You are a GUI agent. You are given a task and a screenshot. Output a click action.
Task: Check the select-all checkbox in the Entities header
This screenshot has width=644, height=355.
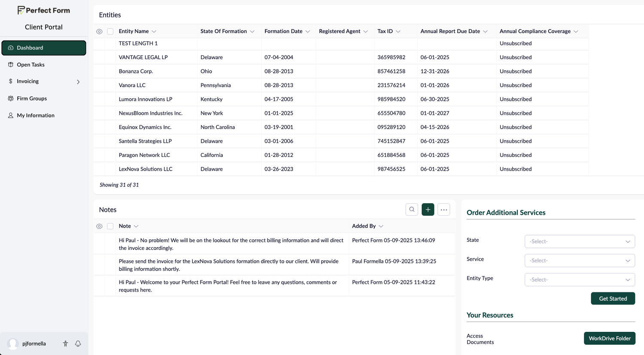[x=110, y=31]
